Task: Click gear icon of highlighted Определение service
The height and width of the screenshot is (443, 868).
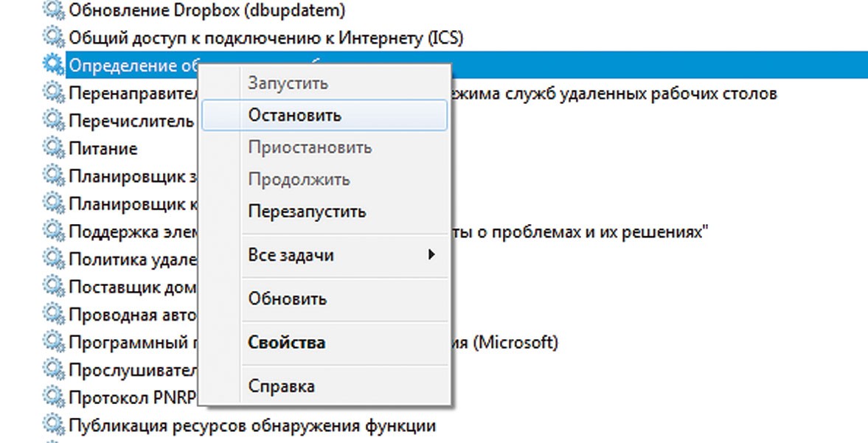Action: click(53, 65)
